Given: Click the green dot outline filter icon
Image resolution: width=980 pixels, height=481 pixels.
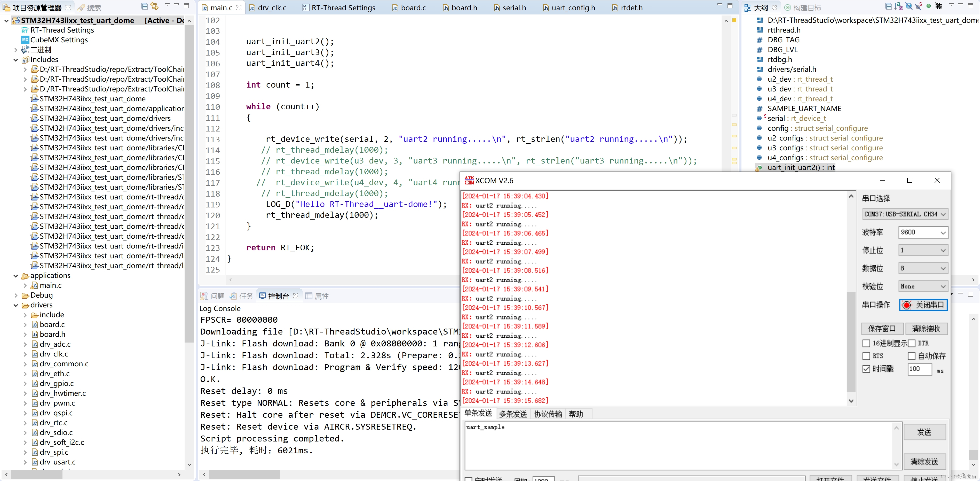Looking at the screenshot, I should pyautogui.click(x=929, y=6).
